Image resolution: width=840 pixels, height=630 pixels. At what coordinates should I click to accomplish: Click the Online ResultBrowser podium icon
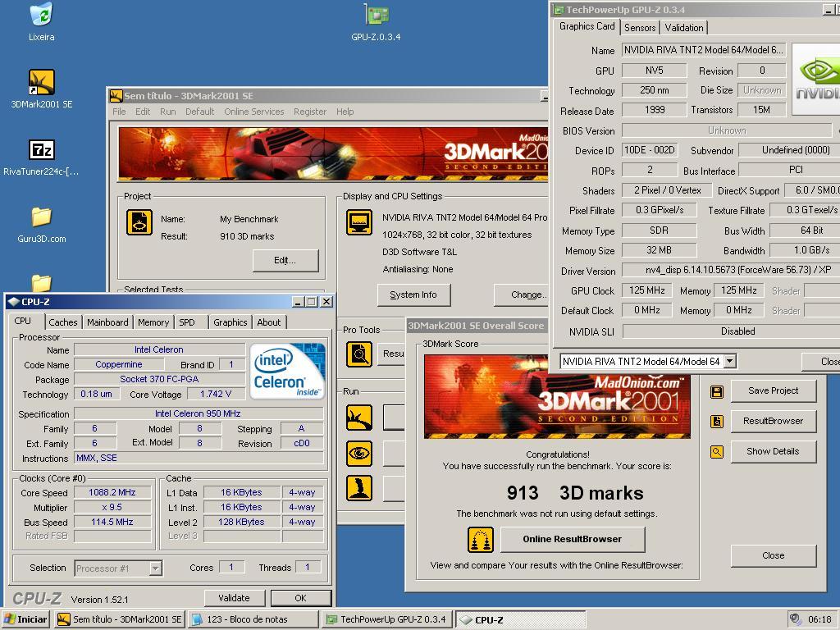click(x=481, y=540)
